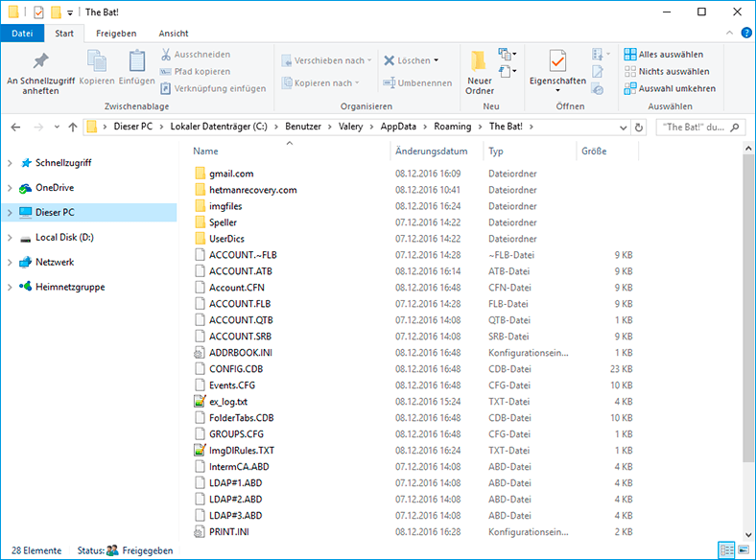Image resolution: width=756 pixels, height=560 pixels.
Task: Click quick access toolbar properties checkmark icon
Action: point(38,12)
